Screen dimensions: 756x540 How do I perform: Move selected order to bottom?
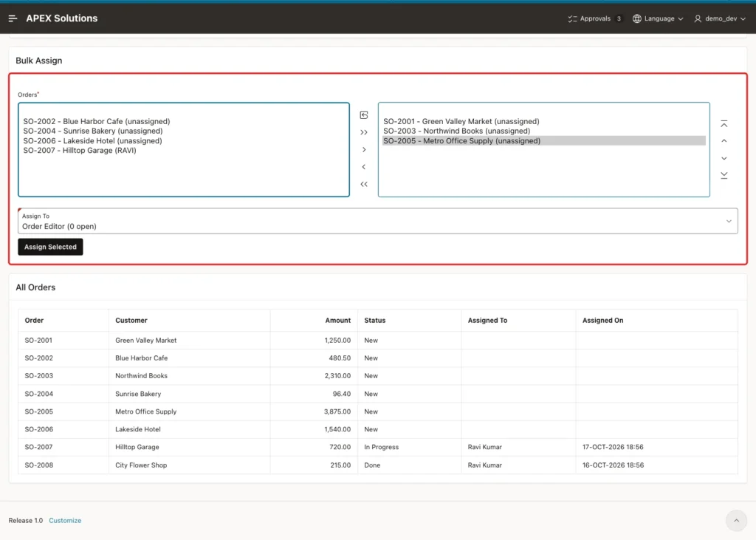724,175
